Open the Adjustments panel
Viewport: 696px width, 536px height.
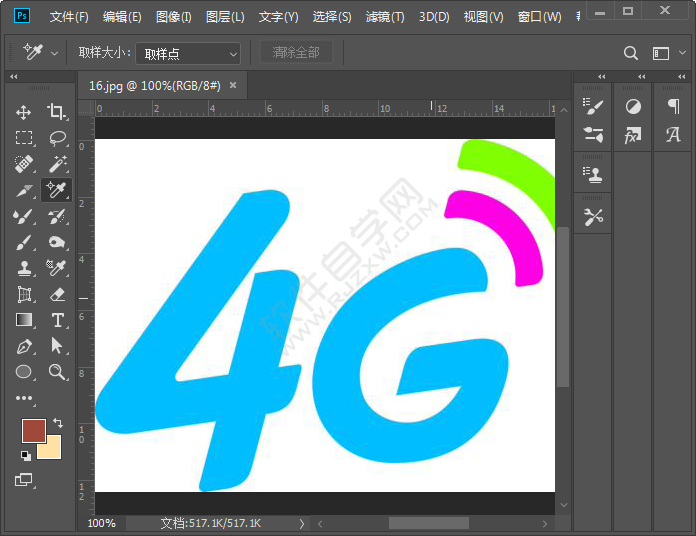tap(633, 106)
